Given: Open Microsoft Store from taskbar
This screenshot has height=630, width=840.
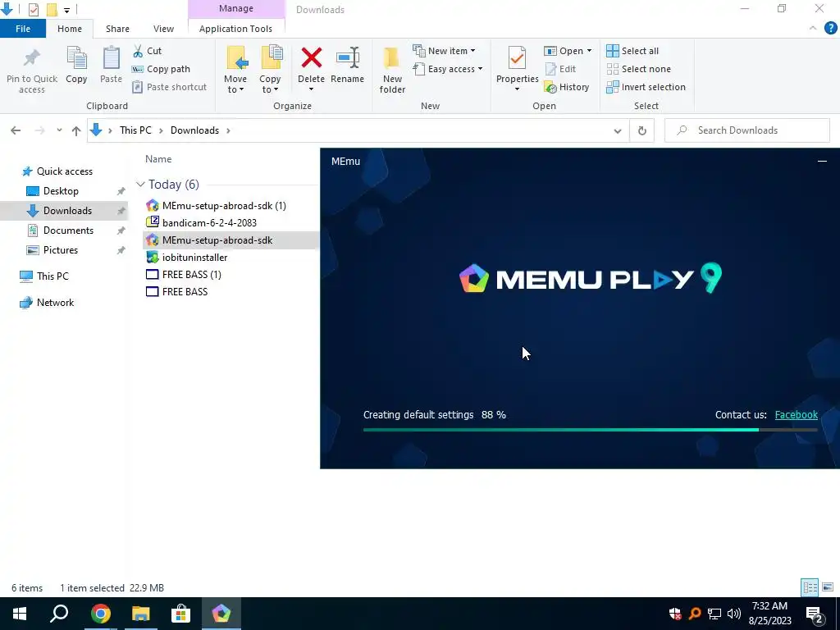Looking at the screenshot, I should click(x=181, y=614).
